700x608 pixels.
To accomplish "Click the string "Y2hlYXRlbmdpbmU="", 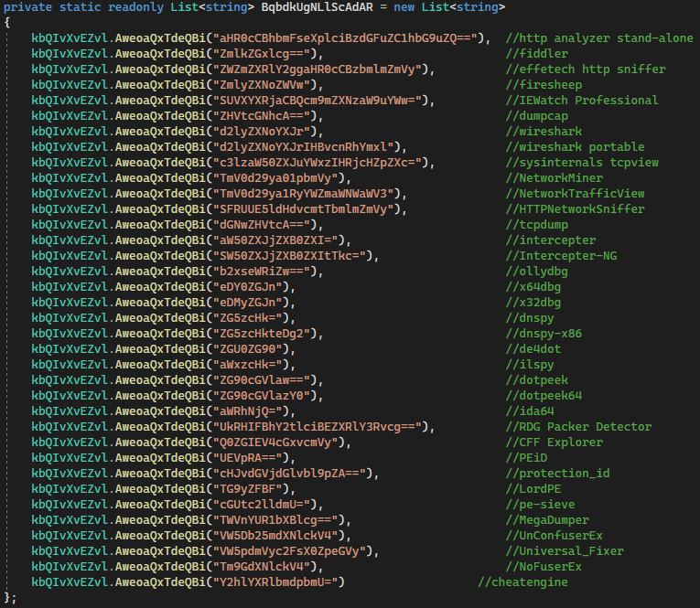I will (x=275, y=582).
